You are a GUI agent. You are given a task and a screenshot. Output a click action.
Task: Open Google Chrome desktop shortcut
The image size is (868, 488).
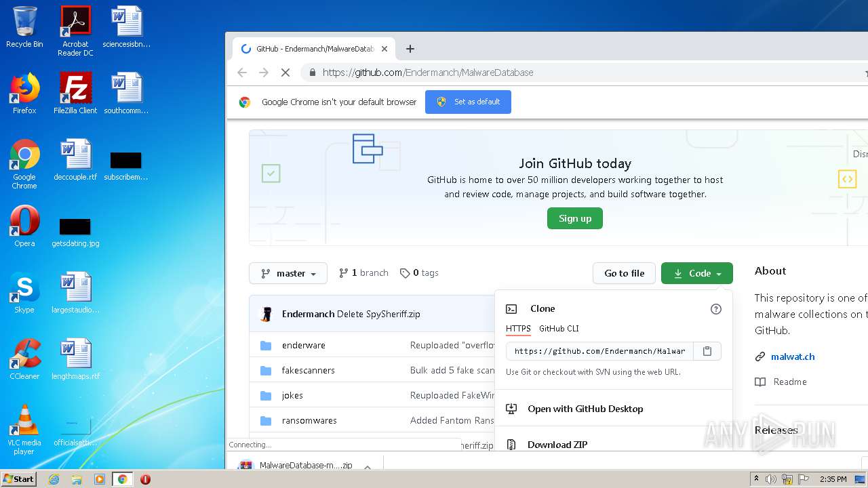click(x=24, y=164)
